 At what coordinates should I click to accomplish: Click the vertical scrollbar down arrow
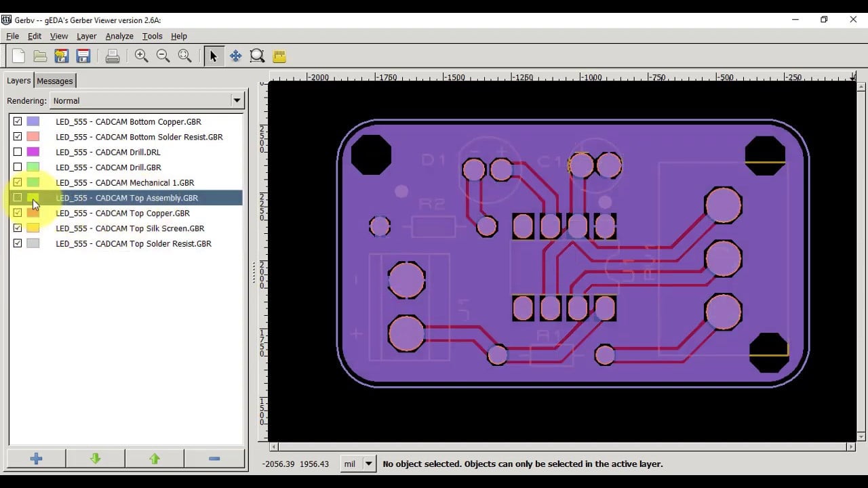(861, 436)
